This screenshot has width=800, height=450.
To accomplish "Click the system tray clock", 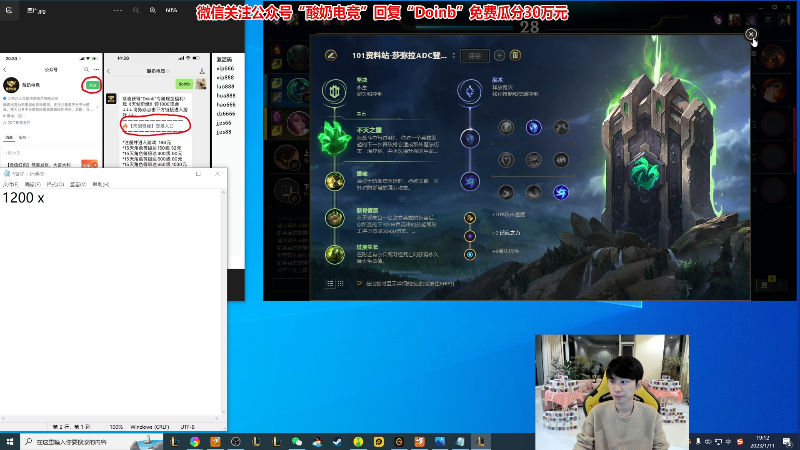I will coord(763,442).
